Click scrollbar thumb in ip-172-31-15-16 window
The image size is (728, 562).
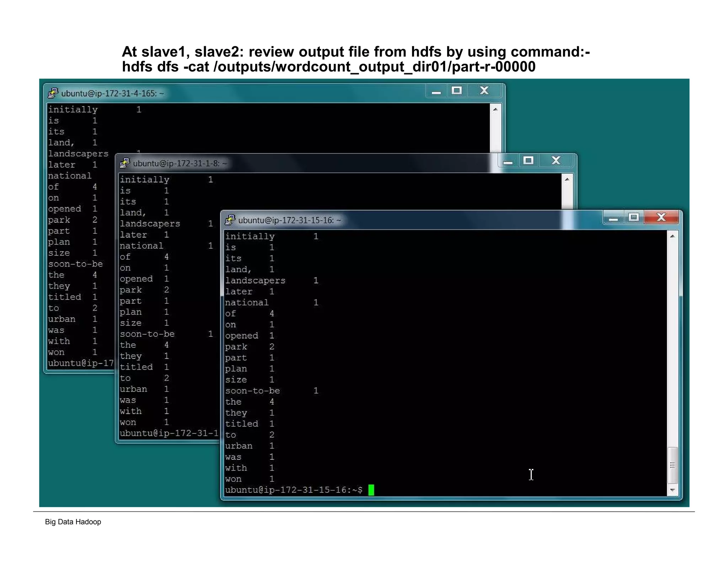point(672,465)
